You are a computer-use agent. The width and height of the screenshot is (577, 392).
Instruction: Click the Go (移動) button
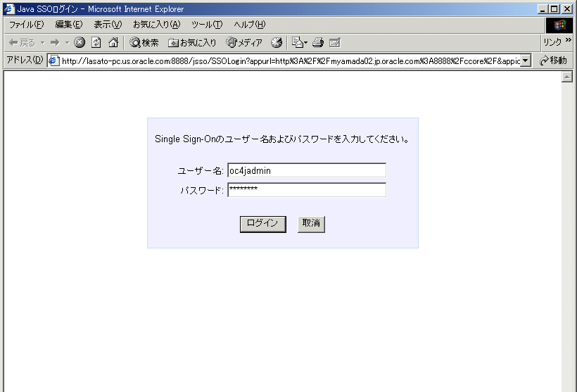tap(553, 61)
